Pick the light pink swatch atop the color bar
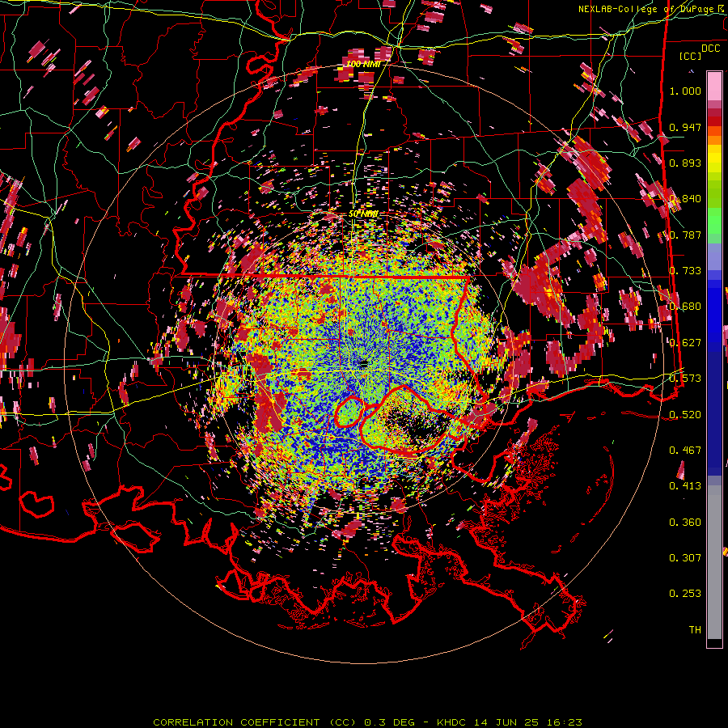728x728 pixels. (x=714, y=86)
